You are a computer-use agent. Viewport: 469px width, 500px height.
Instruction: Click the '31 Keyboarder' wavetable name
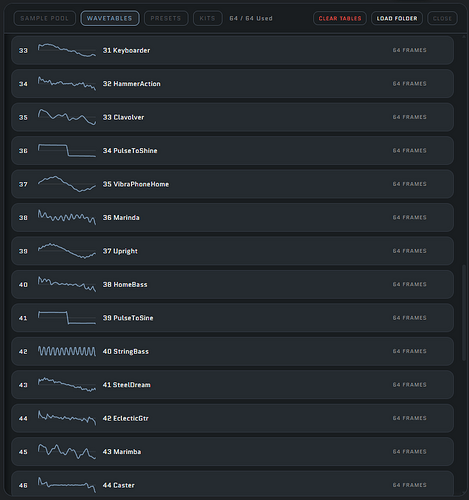pyautogui.click(x=126, y=50)
